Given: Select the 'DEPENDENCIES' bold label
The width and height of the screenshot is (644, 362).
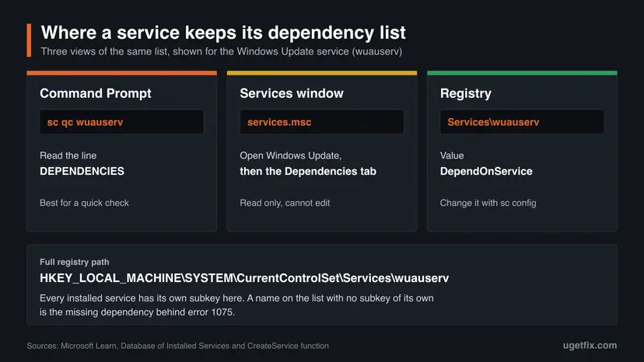Looking at the screenshot, I should 82,171.
